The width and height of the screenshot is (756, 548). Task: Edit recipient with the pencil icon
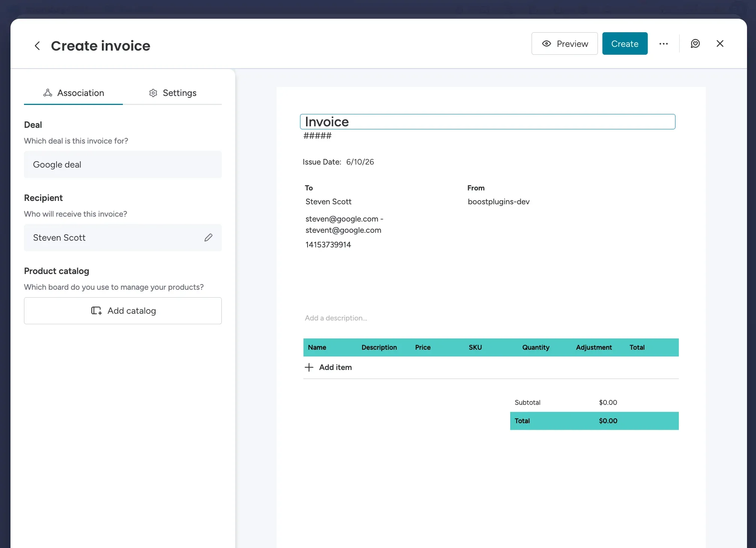pos(208,238)
